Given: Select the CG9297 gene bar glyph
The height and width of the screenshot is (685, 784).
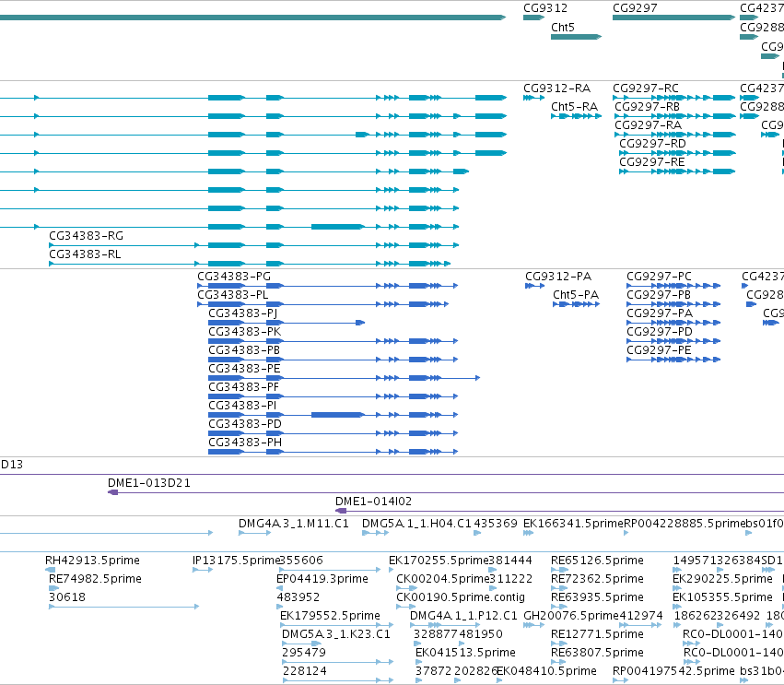Looking at the screenshot, I should click(673, 18).
